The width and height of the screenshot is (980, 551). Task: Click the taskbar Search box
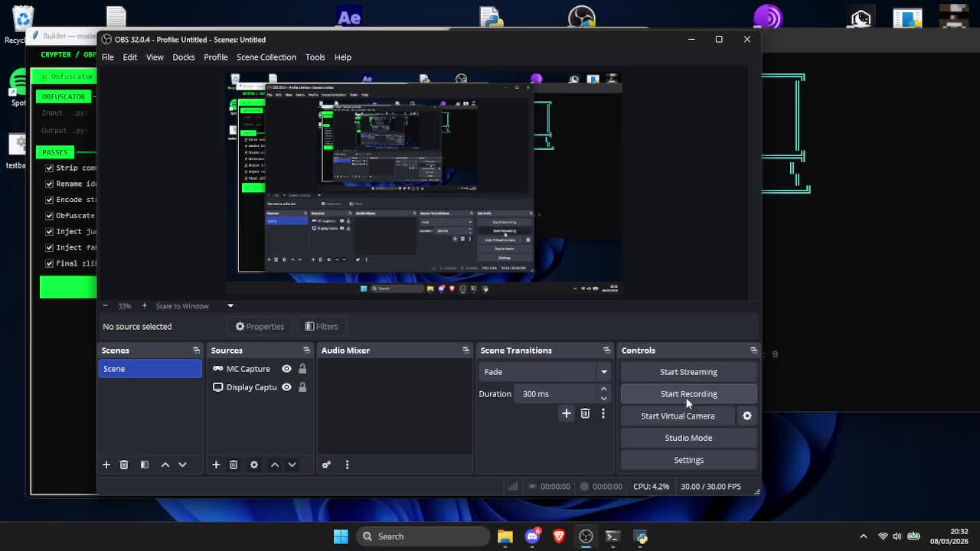(423, 536)
